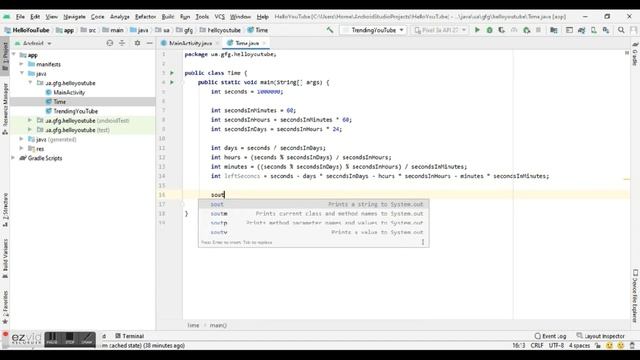Click 4 spaces indent setting
The height and width of the screenshot is (360, 640).
coord(580,345)
